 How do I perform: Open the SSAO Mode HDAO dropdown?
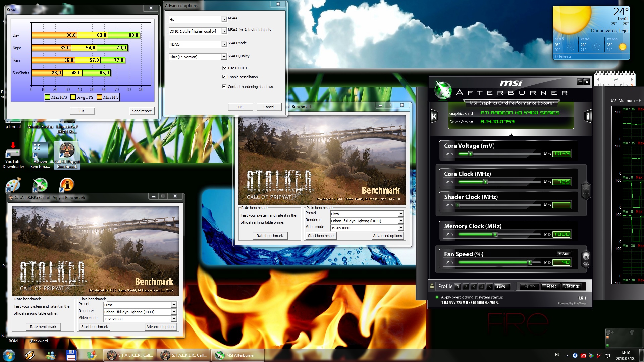[x=224, y=44]
